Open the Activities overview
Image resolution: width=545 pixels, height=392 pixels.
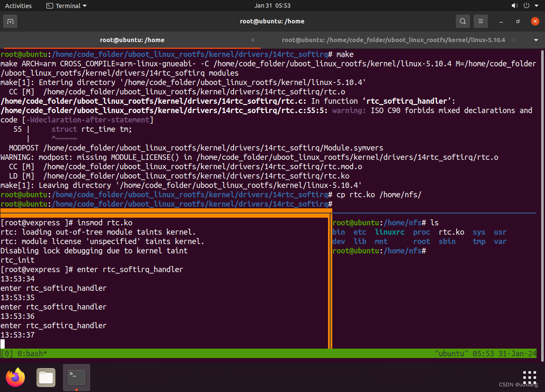18,6
